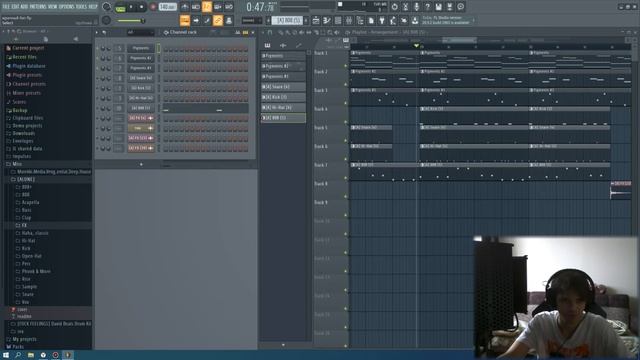Image resolution: width=640 pixels, height=360 pixels.
Task: Click the loop recording icon
Action: 229,7
